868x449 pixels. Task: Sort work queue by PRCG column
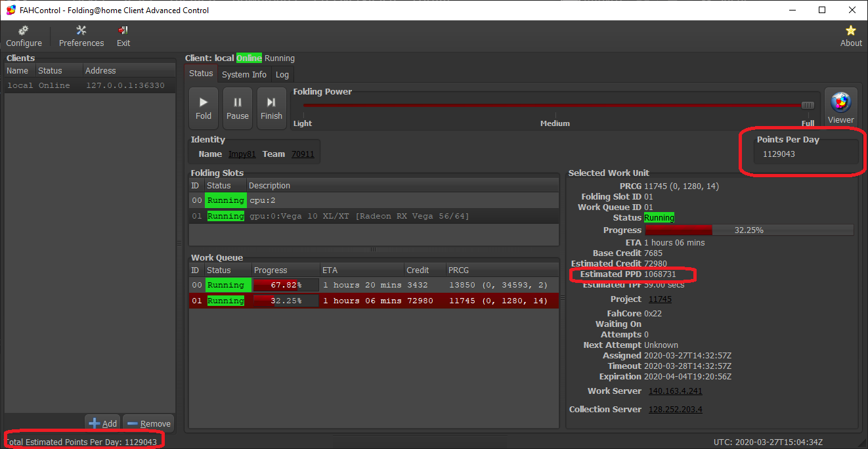502,270
